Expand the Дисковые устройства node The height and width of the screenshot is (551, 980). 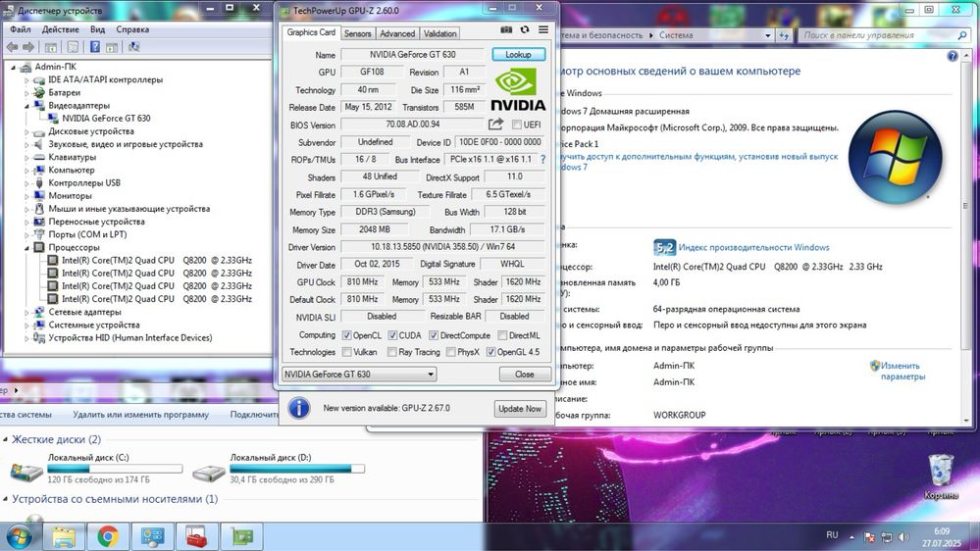coord(26,131)
